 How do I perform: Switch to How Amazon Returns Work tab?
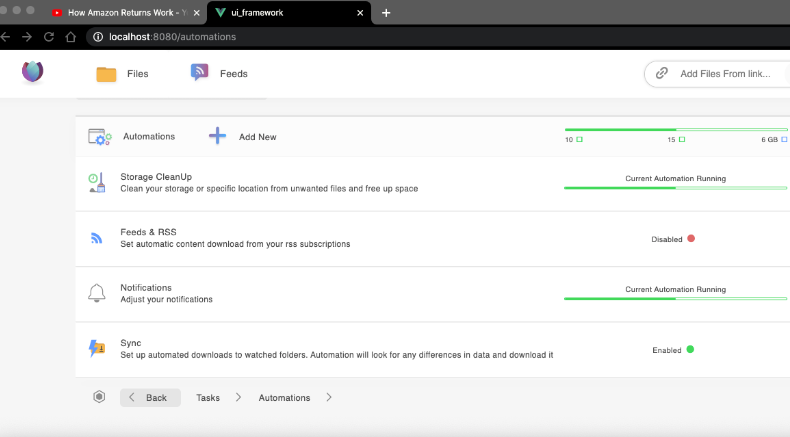pyautogui.click(x=128, y=13)
